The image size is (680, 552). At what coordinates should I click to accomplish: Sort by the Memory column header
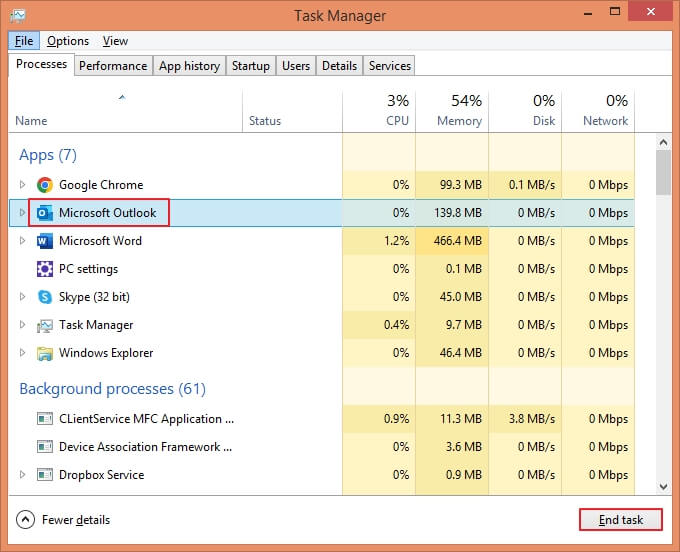(452, 111)
